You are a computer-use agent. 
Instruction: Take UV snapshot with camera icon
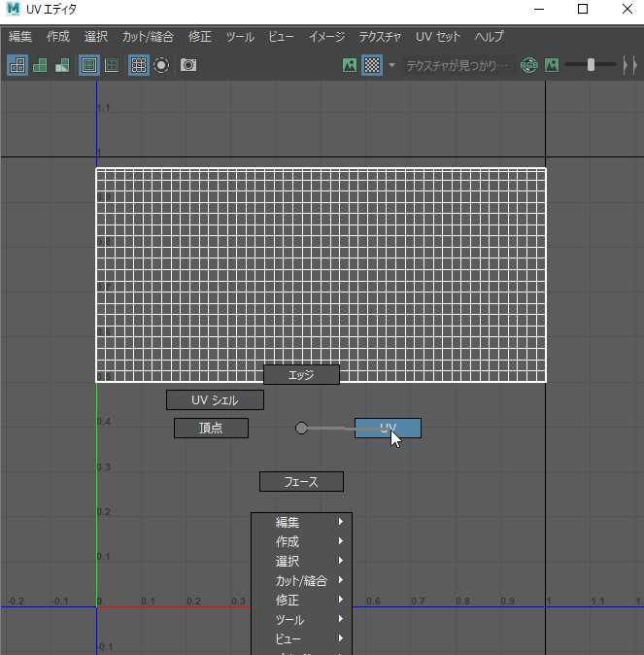pyautogui.click(x=188, y=65)
